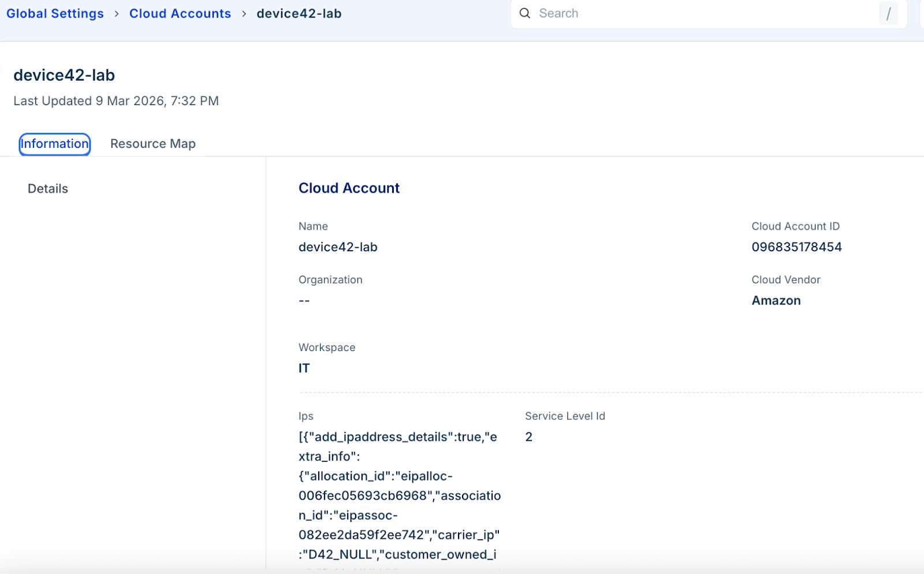Click the Organization value dashes

coord(304,301)
